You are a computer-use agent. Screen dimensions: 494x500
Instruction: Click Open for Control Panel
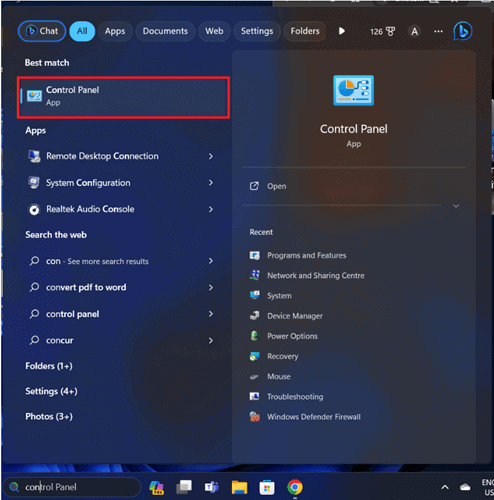click(276, 186)
